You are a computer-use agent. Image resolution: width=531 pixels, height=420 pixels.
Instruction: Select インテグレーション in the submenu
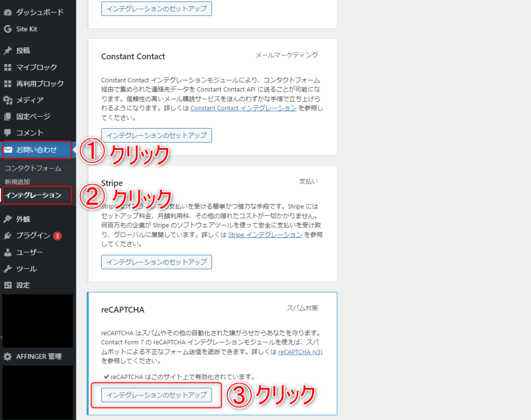(33, 195)
